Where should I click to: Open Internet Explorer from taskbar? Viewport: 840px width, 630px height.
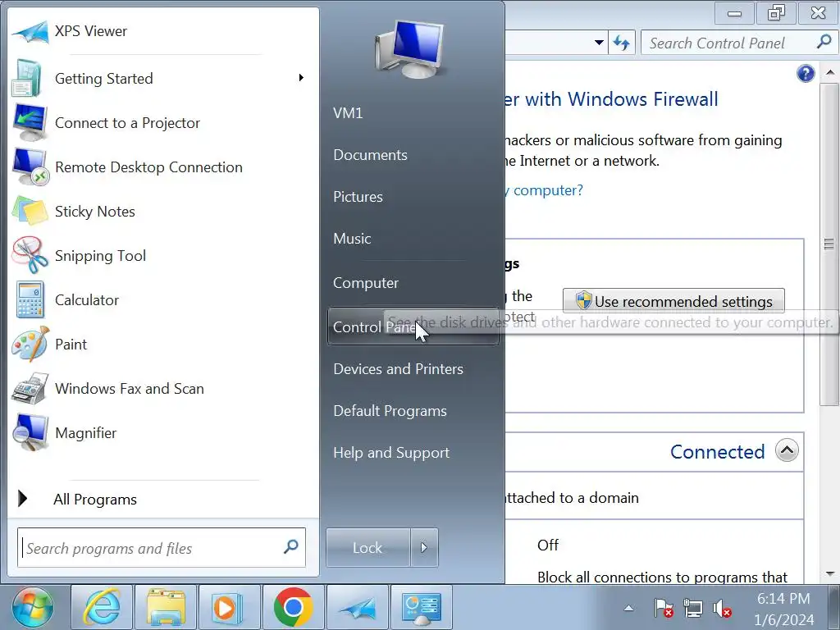coord(102,608)
